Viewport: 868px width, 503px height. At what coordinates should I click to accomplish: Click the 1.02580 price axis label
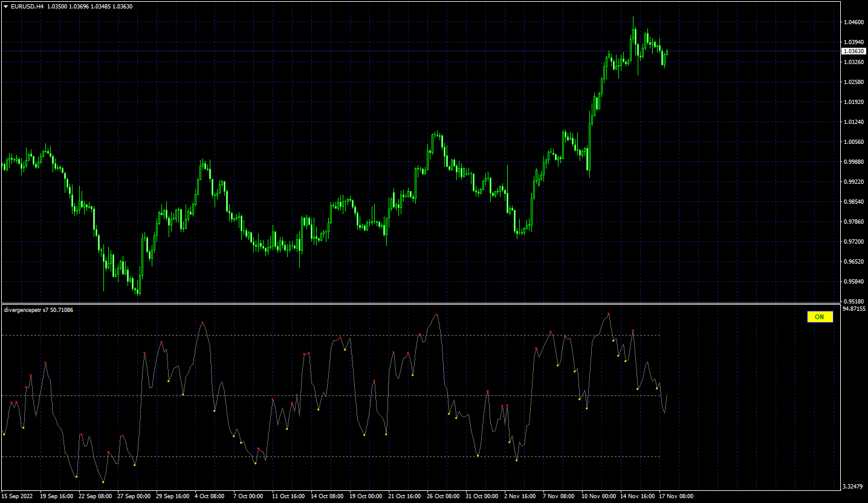click(x=853, y=82)
